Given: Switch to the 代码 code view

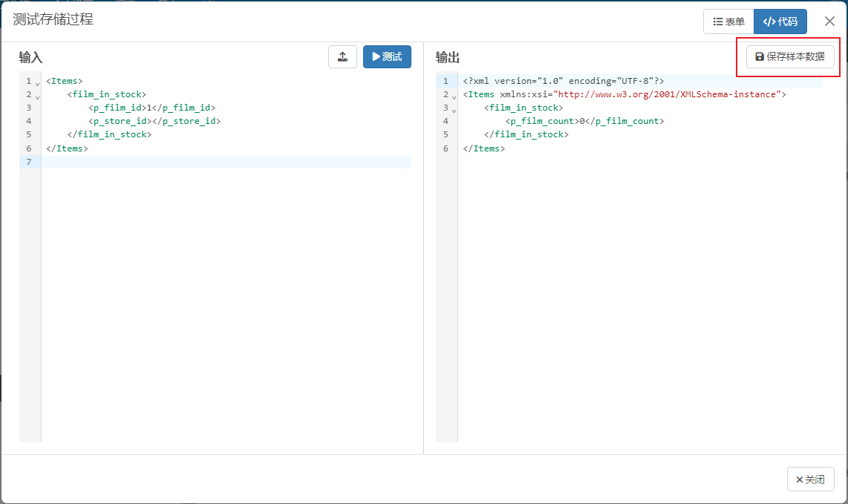Looking at the screenshot, I should coord(780,22).
